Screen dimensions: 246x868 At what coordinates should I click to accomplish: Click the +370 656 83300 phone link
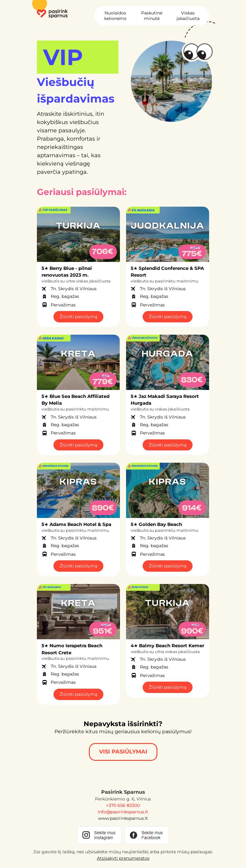[x=123, y=805]
